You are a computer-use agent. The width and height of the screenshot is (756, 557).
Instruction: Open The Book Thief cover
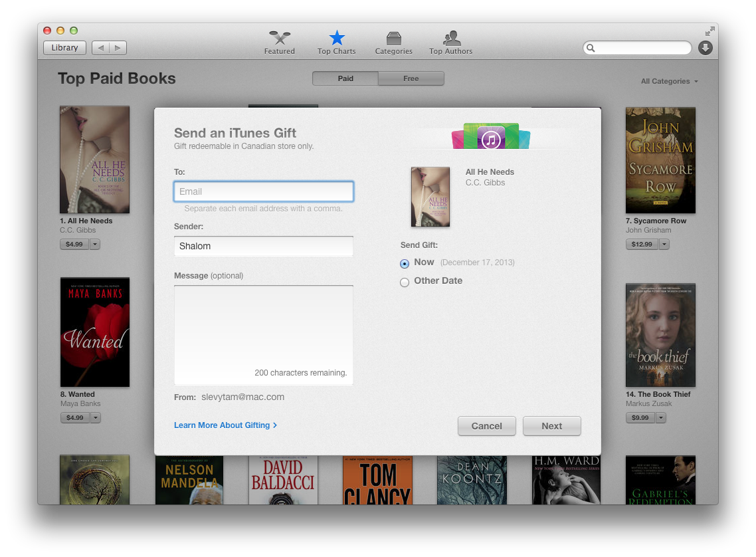click(660, 335)
